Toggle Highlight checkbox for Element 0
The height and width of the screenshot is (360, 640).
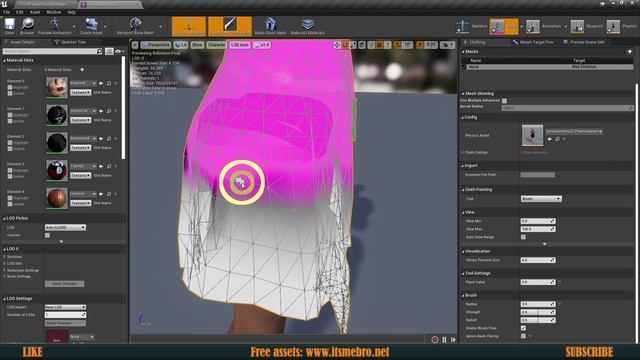click(10, 87)
